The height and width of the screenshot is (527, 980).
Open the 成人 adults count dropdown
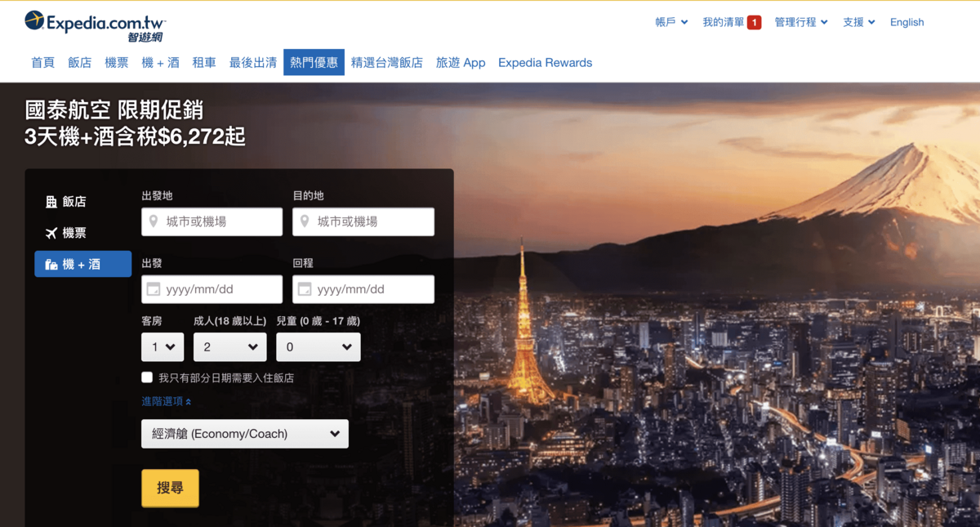tap(230, 347)
